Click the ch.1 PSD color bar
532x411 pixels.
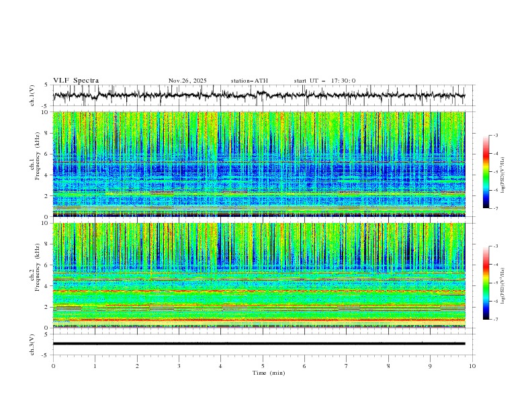click(486, 172)
